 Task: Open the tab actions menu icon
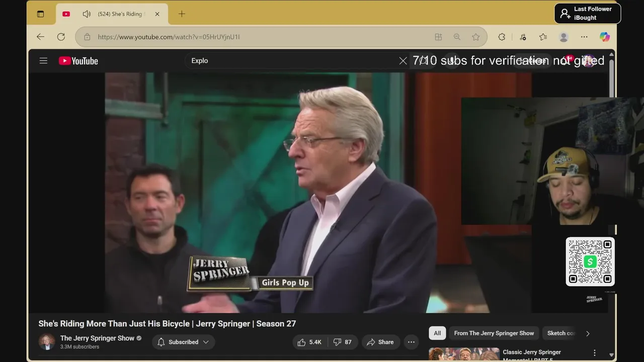[41, 14]
